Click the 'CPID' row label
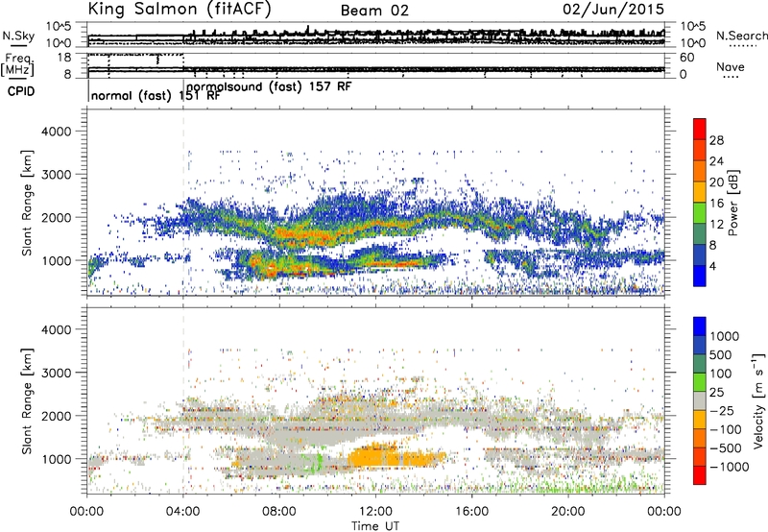 [21, 91]
